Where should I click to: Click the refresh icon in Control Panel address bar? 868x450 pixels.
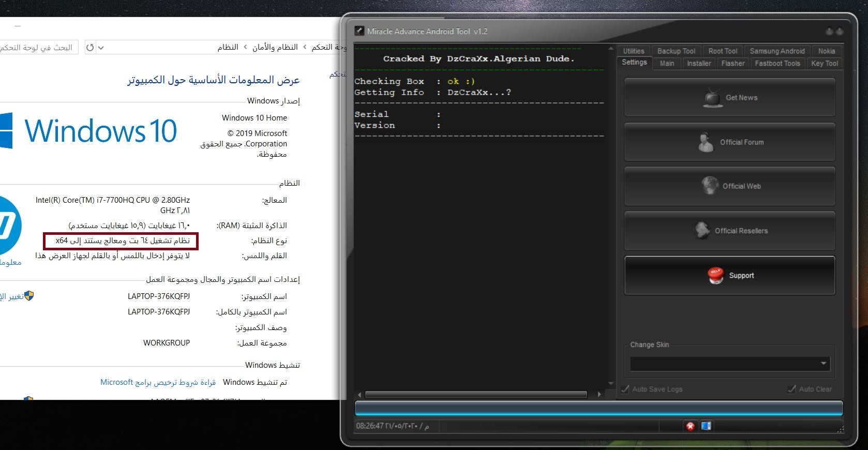[x=90, y=48]
